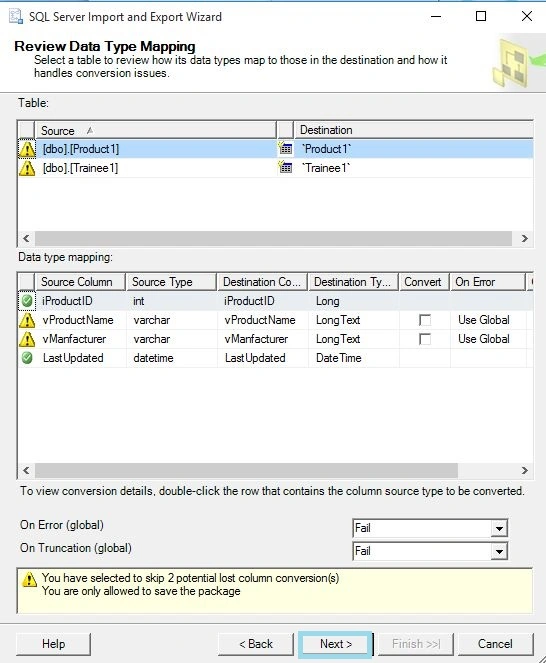Click the warning icon for vManfacturer row
The height and width of the screenshot is (663, 546).
click(27, 339)
